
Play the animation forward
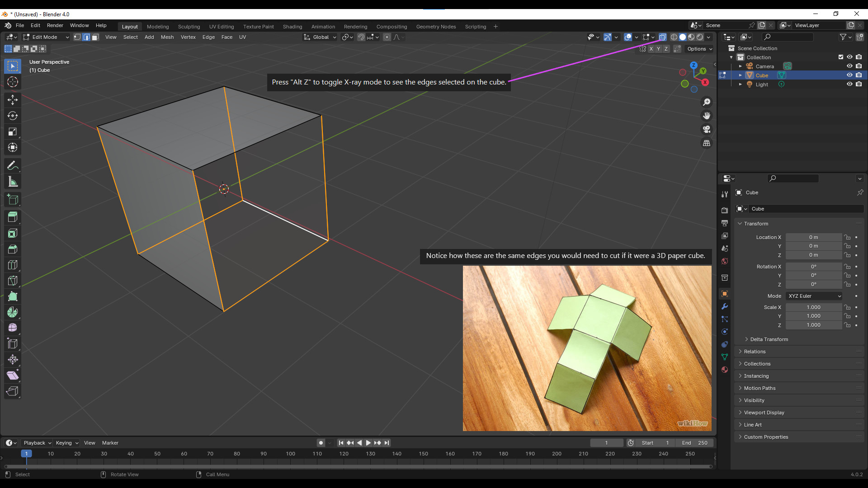point(368,443)
